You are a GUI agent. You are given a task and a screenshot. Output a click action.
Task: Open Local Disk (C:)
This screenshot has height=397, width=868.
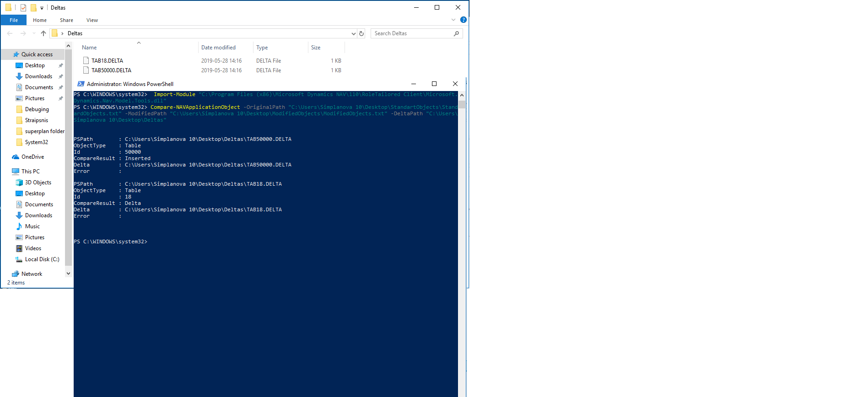tap(42, 259)
